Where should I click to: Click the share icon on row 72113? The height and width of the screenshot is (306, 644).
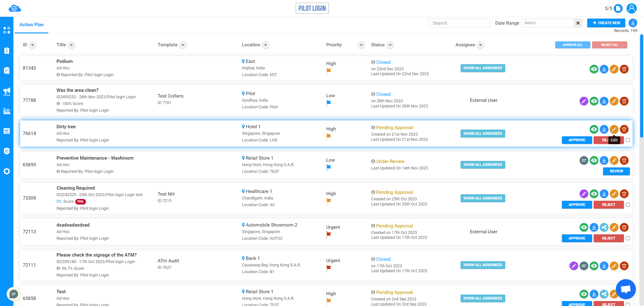pyautogui.click(x=604, y=227)
